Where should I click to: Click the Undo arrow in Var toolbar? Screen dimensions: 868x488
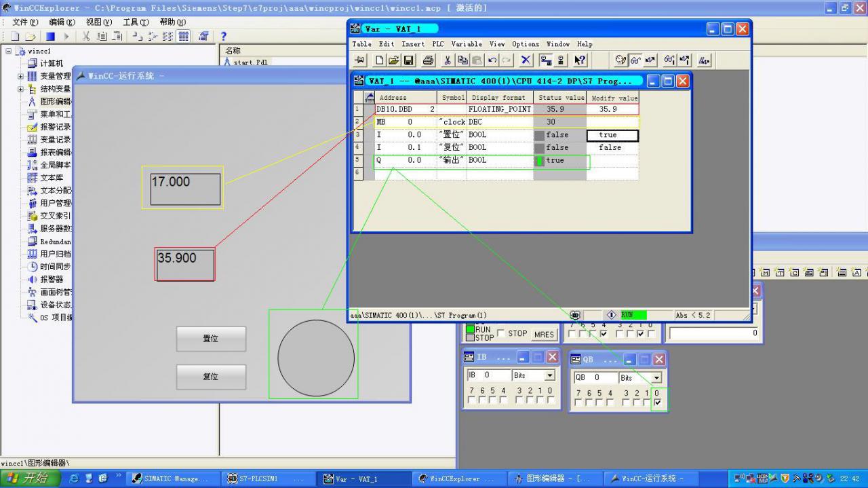(492, 60)
